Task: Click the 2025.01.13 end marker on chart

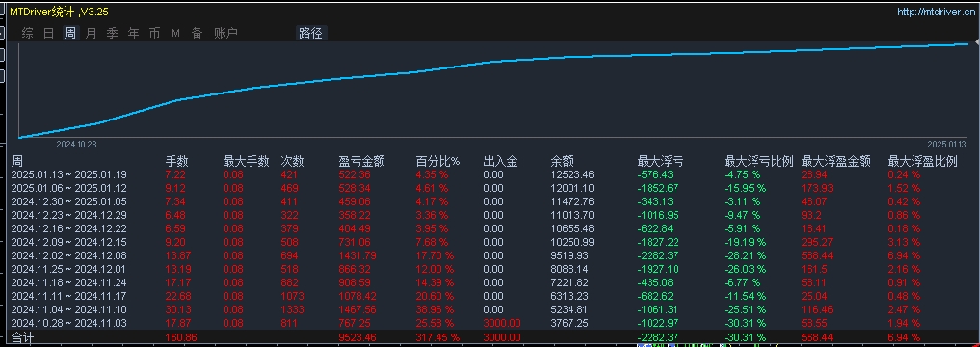Action: point(946,144)
